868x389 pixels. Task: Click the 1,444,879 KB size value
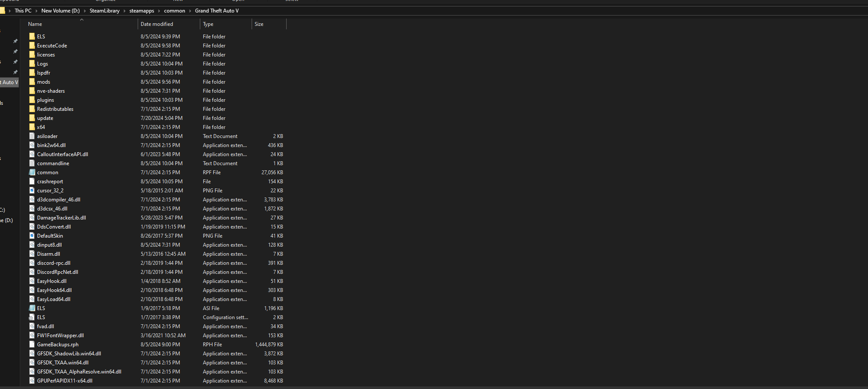click(x=269, y=344)
